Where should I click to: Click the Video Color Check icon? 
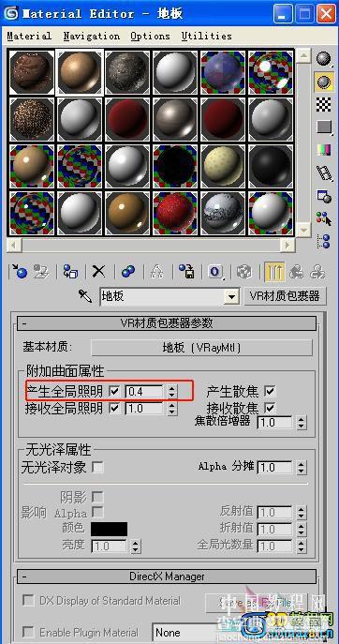coord(324,150)
